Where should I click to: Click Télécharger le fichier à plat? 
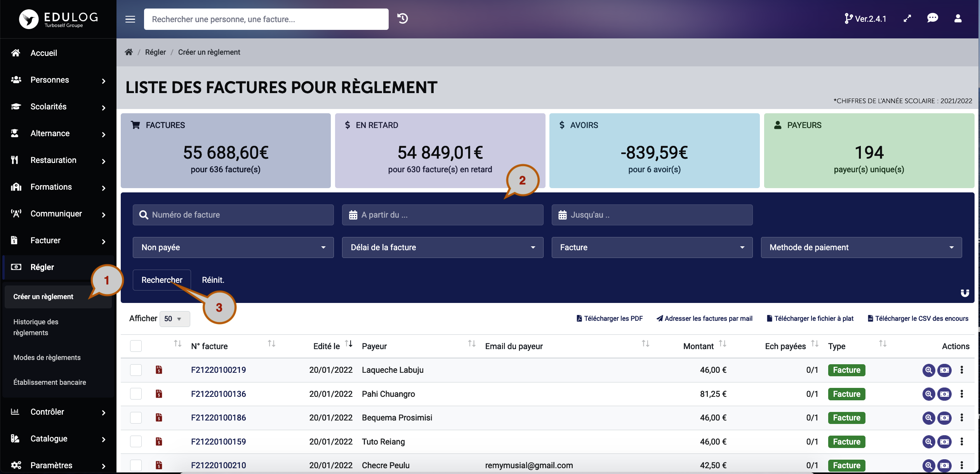(x=810, y=318)
